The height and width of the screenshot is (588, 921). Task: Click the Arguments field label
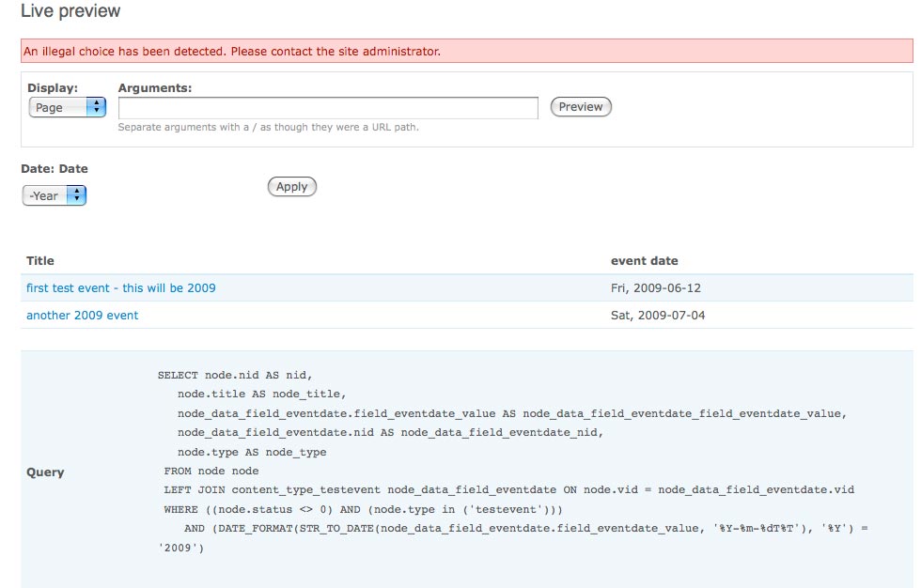click(155, 88)
